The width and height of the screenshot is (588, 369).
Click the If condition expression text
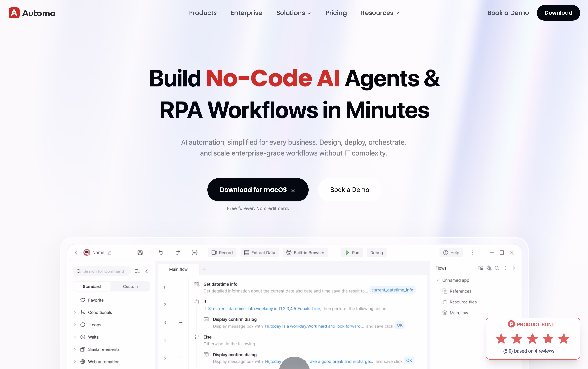pos(266,309)
